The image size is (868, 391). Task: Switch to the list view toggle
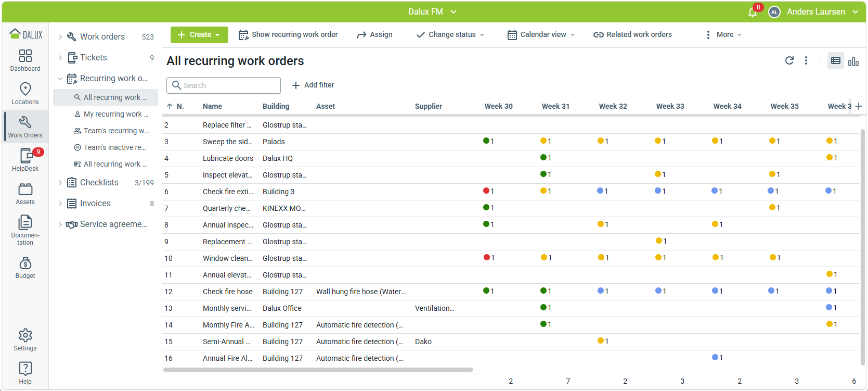point(836,61)
